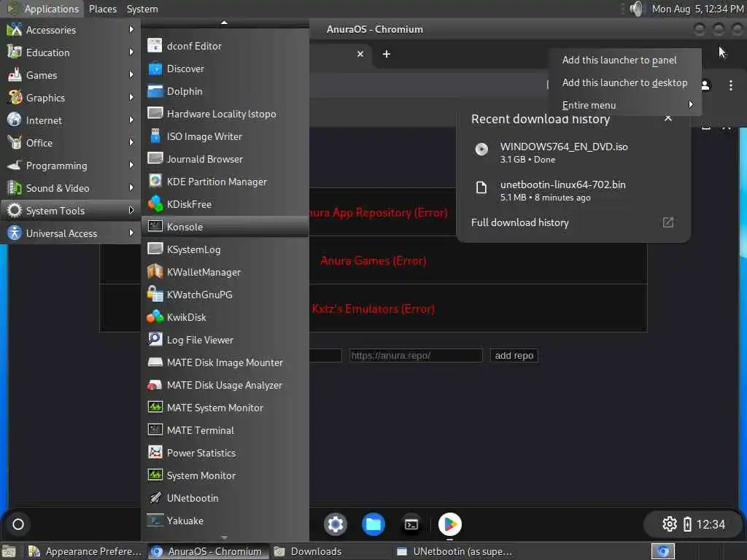The image size is (747, 560).
Task: Close Recent download history popup
Action: point(668,118)
